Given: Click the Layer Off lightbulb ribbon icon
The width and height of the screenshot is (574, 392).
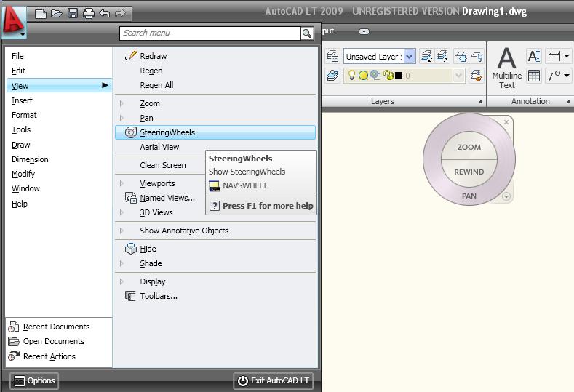Looking at the screenshot, I should pyautogui.click(x=477, y=57).
